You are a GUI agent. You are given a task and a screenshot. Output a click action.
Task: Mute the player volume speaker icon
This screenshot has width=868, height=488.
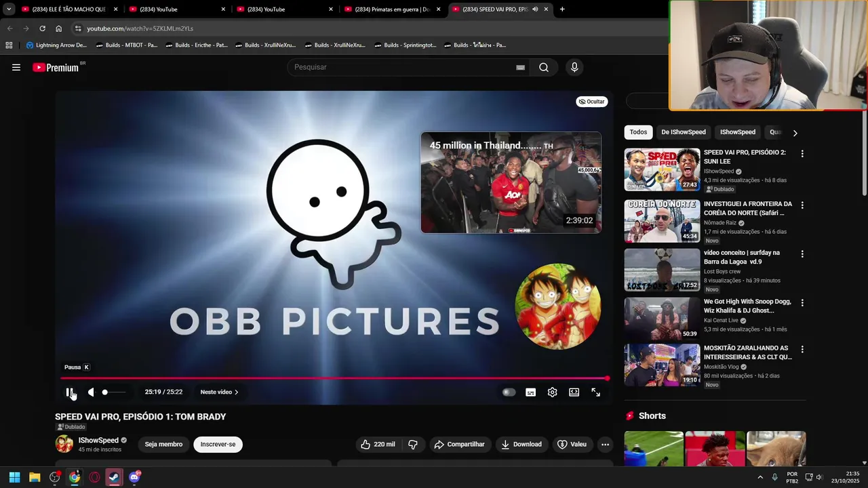pyautogui.click(x=91, y=392)
